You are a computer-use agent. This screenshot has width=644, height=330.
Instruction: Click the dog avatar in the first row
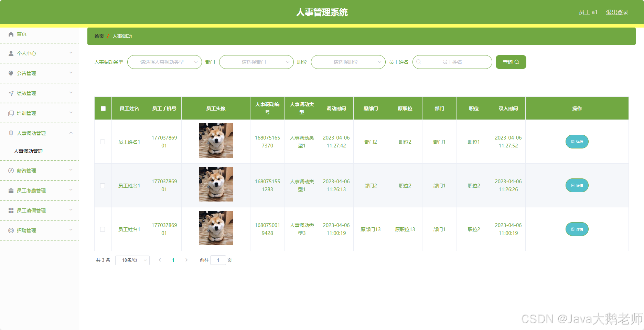pyautogui.click(x=216, y=141)
